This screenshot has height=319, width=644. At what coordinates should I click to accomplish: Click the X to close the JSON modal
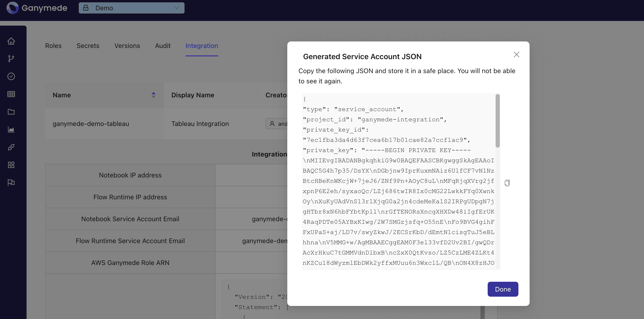[517, 55]
